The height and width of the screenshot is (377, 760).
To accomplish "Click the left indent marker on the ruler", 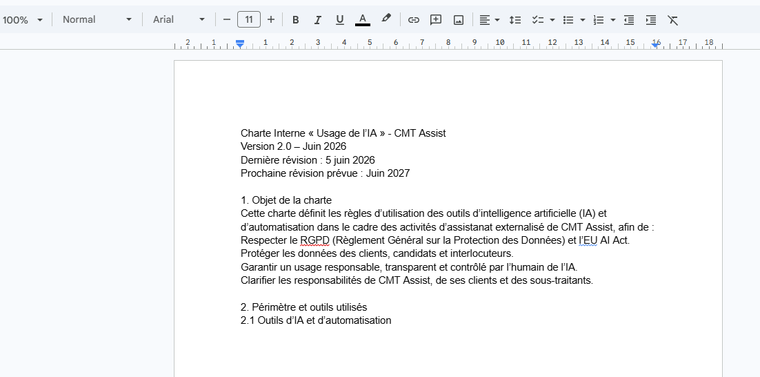I will point(240,44).
